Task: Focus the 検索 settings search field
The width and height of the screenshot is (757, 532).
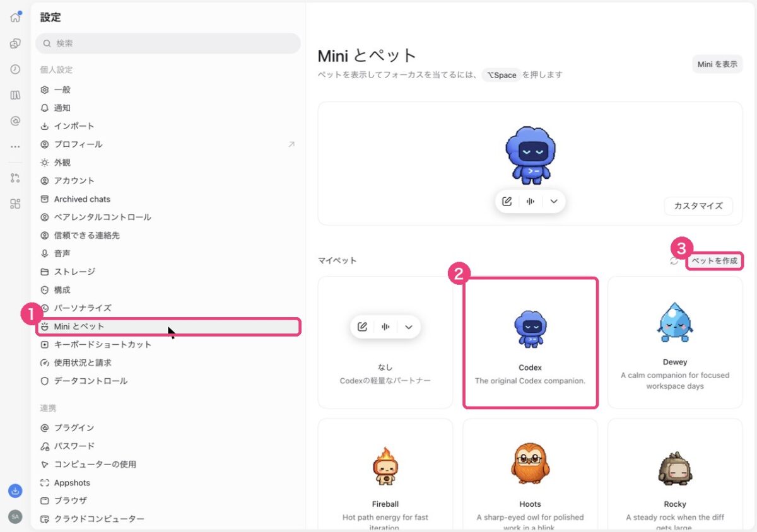Action: [168, 43]
